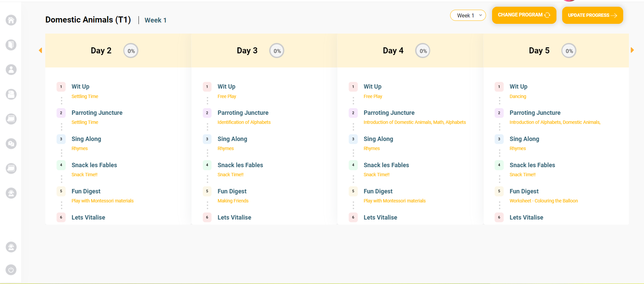644x284 pixels.
Task: Click the book icon in the sidebar
Action: pos(11,45)
